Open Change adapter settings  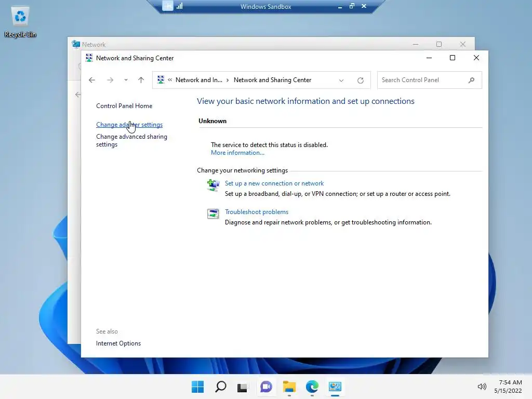[x=129, y=125]
